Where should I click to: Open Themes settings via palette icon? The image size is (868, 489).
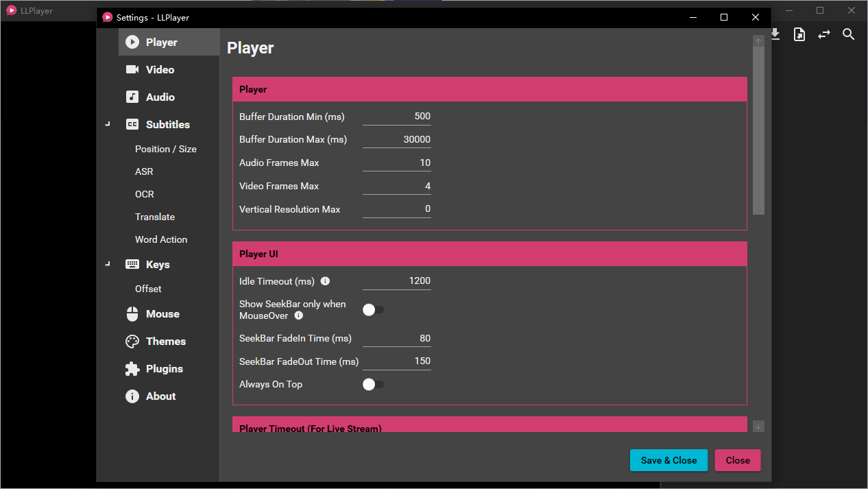pos(132,342)
